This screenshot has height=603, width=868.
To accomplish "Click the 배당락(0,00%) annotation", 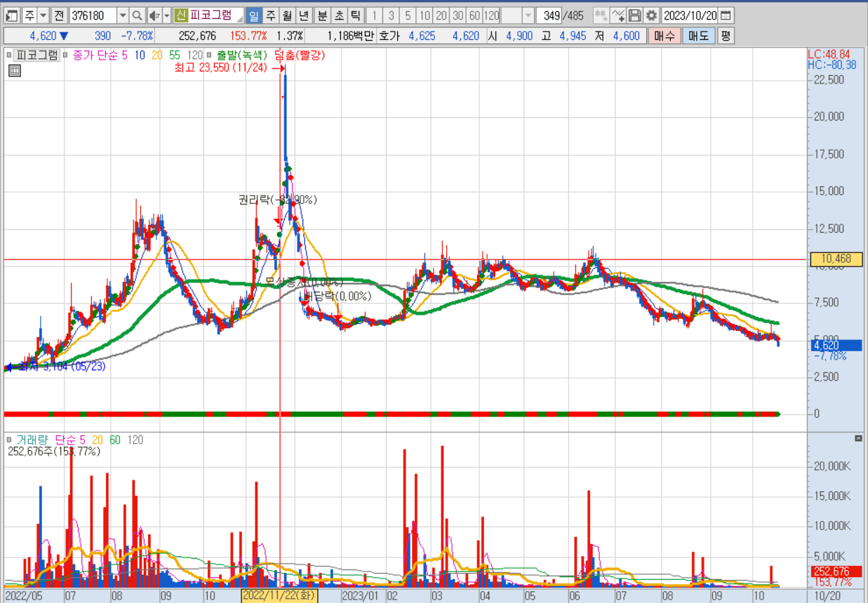I will point(338,296).
